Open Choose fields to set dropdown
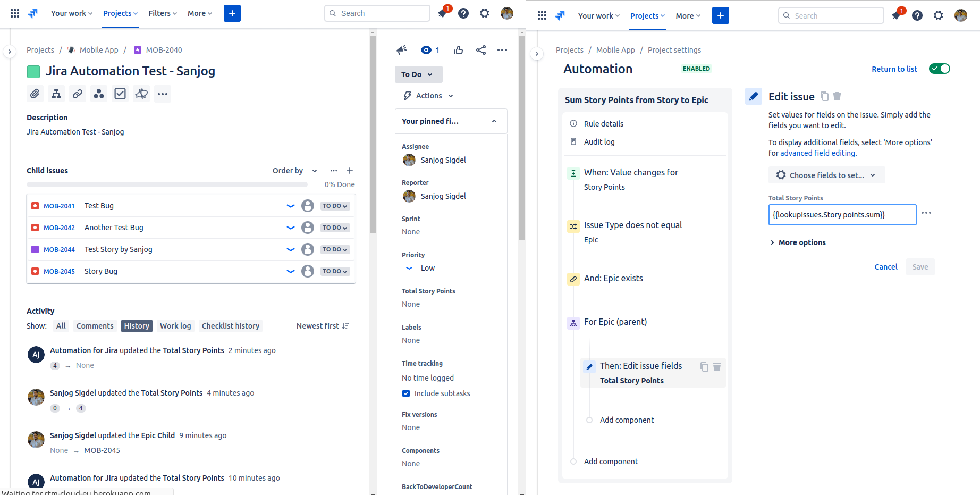The image size is (980, 495). [826, 175]
